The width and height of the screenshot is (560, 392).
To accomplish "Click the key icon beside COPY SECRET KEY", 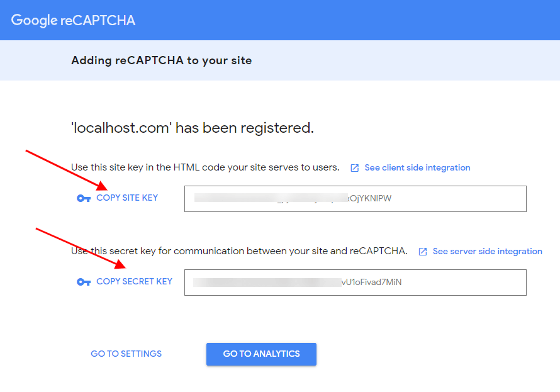I will (84, 282).
